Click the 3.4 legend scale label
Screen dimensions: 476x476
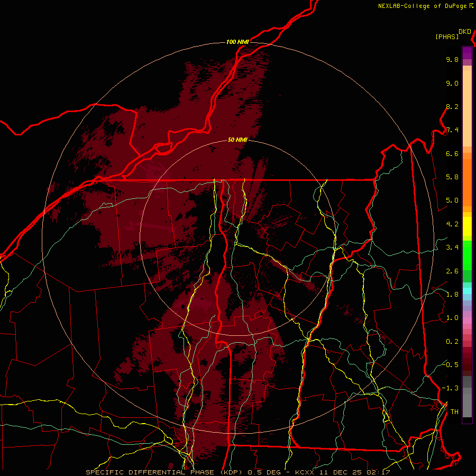click(x=452, y=248)
